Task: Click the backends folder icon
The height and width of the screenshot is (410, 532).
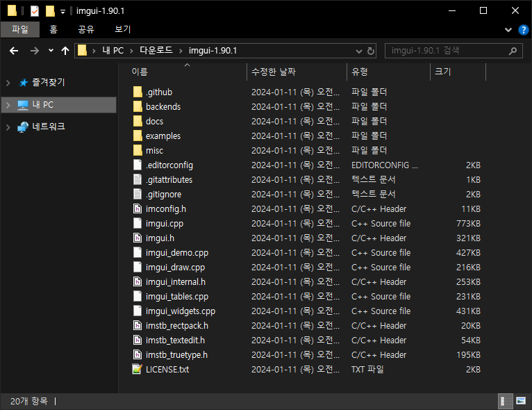Action: [138, 106]
